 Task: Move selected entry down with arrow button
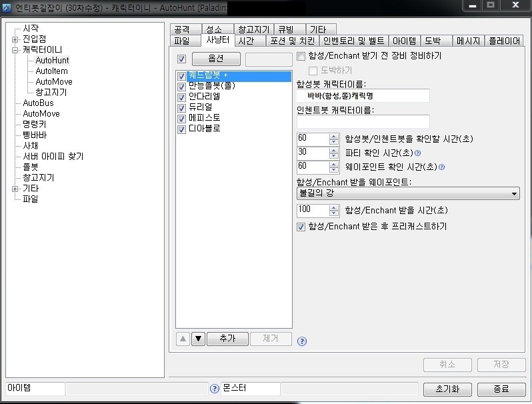coord(198,339)
